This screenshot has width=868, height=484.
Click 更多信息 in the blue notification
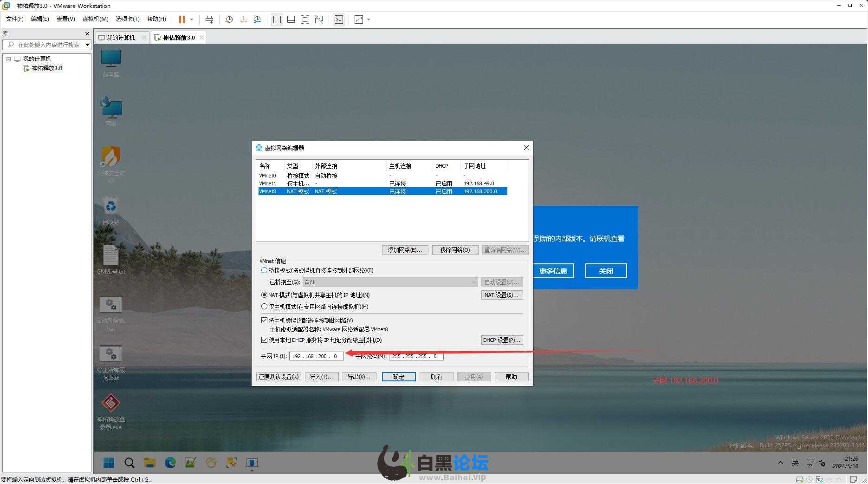553,271
